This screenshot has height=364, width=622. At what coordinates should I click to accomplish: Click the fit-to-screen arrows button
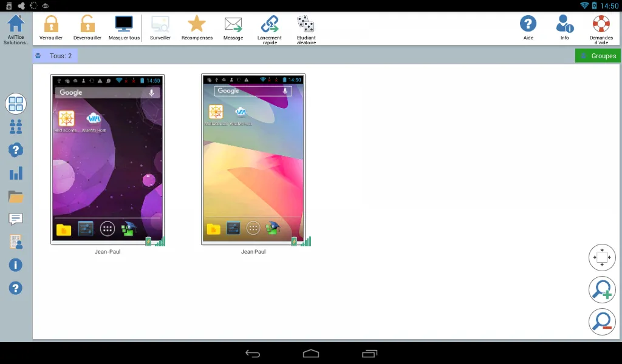(602, 257)
